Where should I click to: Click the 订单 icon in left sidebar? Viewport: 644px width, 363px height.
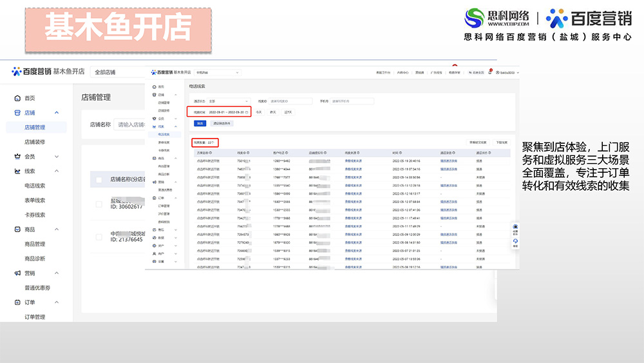click(17, 302)
